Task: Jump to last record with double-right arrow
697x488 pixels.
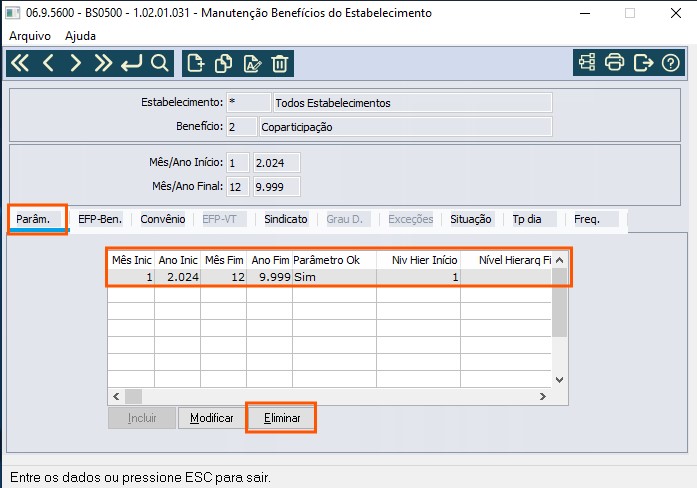Action: coord(103,63)
